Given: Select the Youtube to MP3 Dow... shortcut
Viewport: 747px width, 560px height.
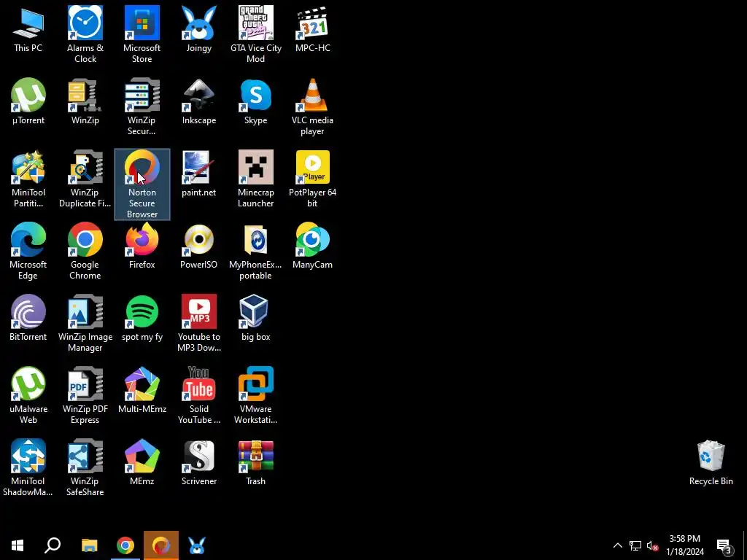Looking at the screenshot, I should [198, 323].
